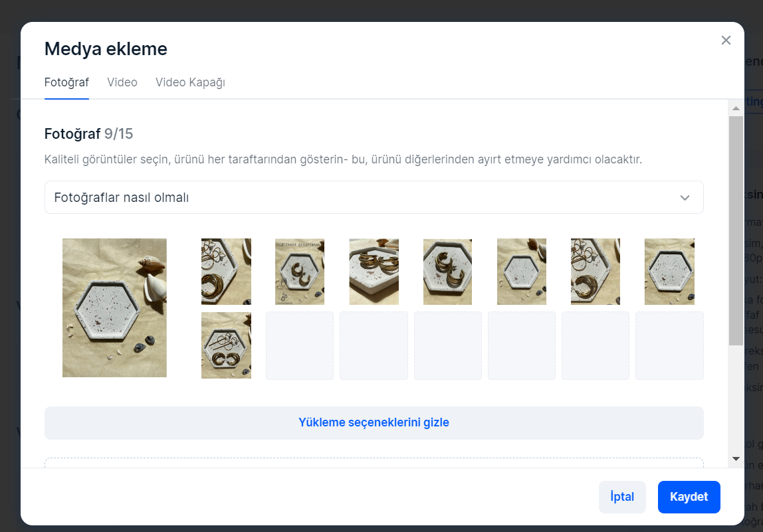Viewport: 763px width, 532px height.
Task: Expand the Fotoğraflar nasıl olmalı chevron
Action: click(x=685, y=197)
